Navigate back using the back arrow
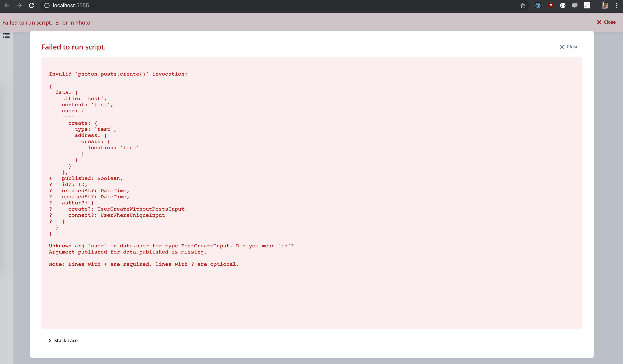The image size is (623, 364). coord(7,5)
